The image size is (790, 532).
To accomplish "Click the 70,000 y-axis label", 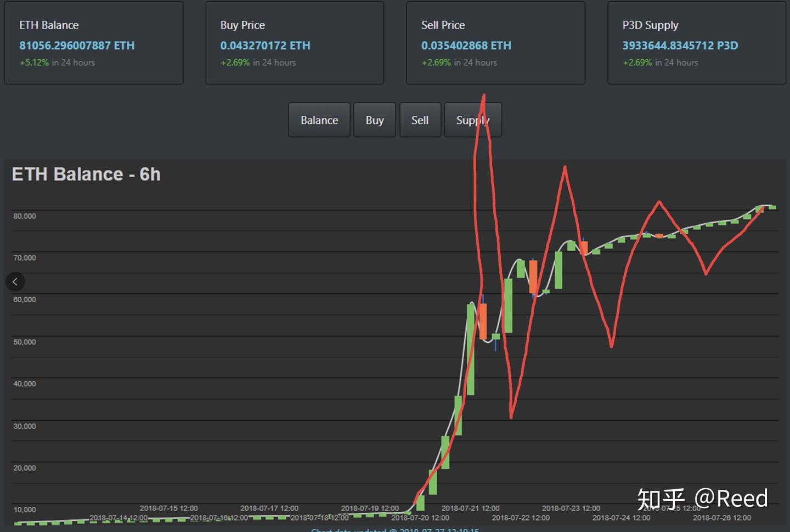I will [25, 258].
